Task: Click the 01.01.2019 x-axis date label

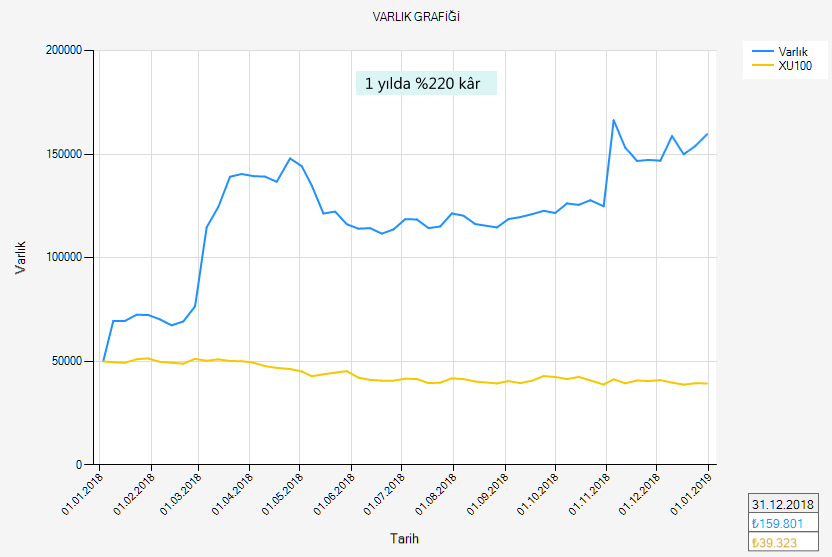Action: pyautogui.click(x=690, y=493)
